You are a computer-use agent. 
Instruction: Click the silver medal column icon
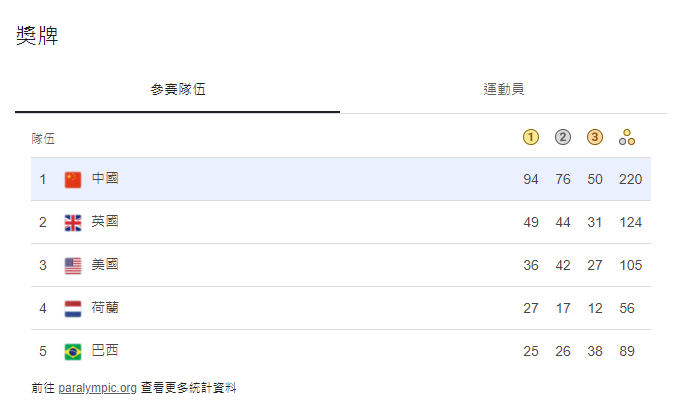tap(563, 137)
